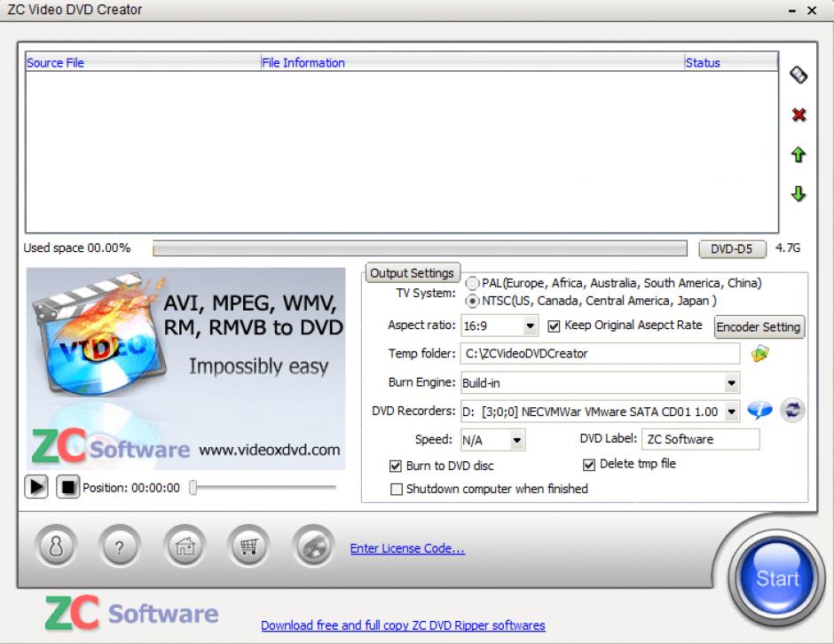Screen dimensions: 834x644
Task: Click the preview position slider handle
Action: pyautogui.click(x=193, y=487)
